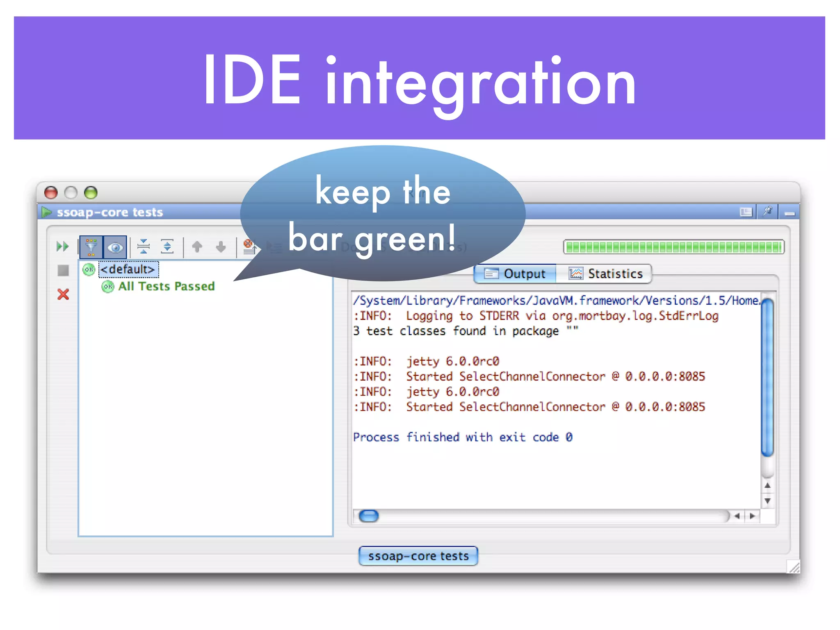Screen dimensions: 840x630
Task: Toggle floating window mode icon
Action: pos(746,212)
